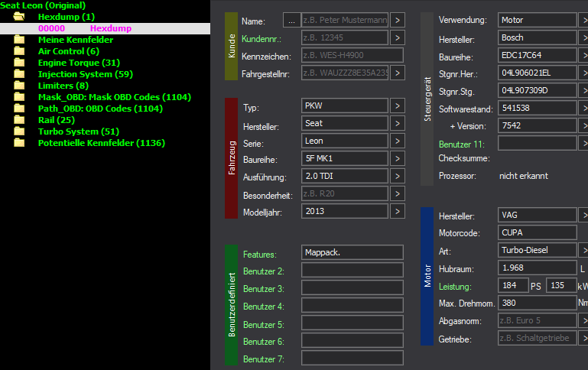588x370 pixels.
Task: Click the Benutzer 4 input field
Action: coord(352,305)
